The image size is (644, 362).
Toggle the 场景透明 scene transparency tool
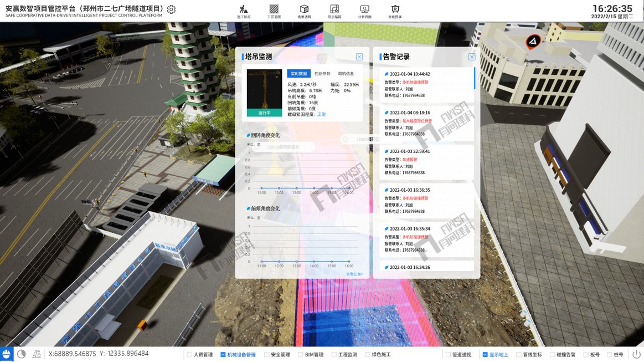point(304,12)
